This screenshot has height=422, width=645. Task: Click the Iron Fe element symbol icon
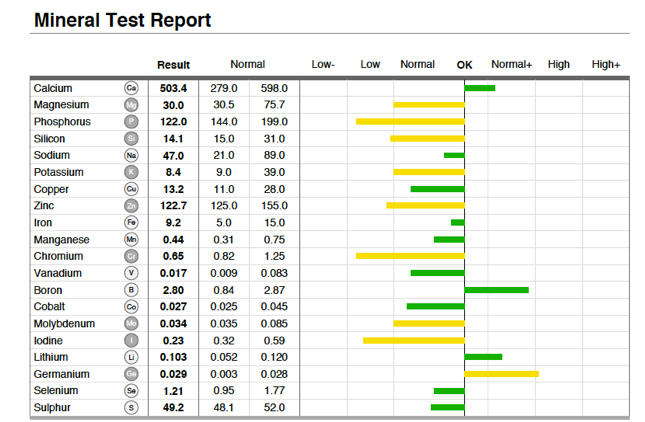tap(131, 223)
